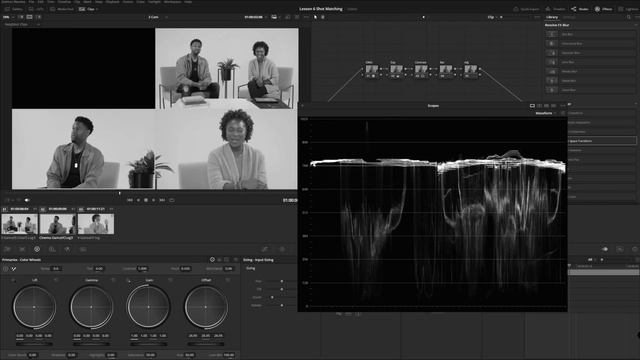Viewport: 640px width, 360px height.
Task: Reset the Gamma wheel
Action: coord(113,280)
